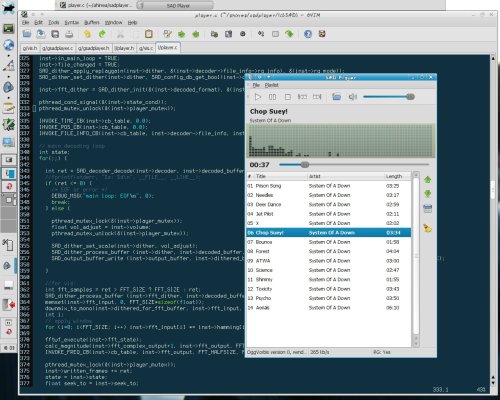Click the Make build icon in GVim
The width and height of the screenshot is (500, 400).
pos(261,34)
